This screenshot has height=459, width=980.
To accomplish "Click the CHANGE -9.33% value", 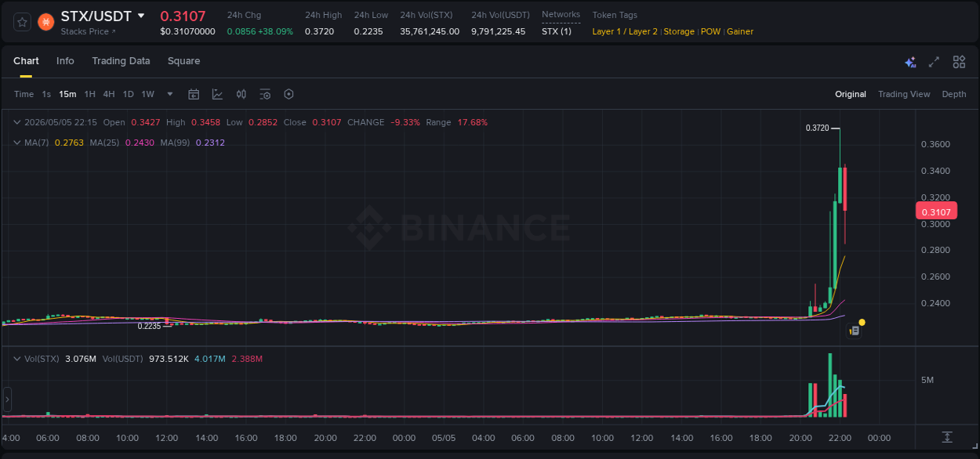I will tap(405, 122).
